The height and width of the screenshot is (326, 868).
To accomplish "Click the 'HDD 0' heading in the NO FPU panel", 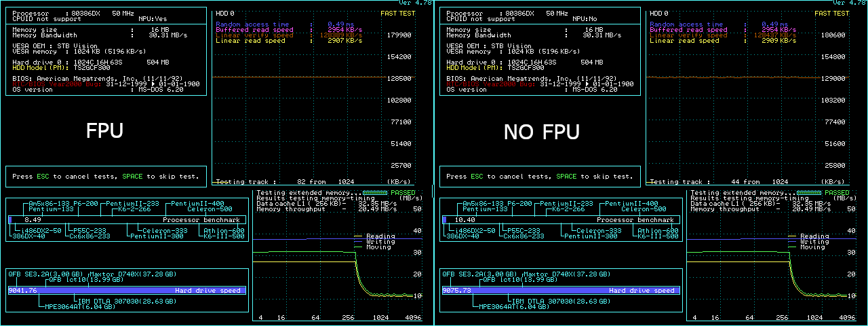I will click(x=659, y=14).
